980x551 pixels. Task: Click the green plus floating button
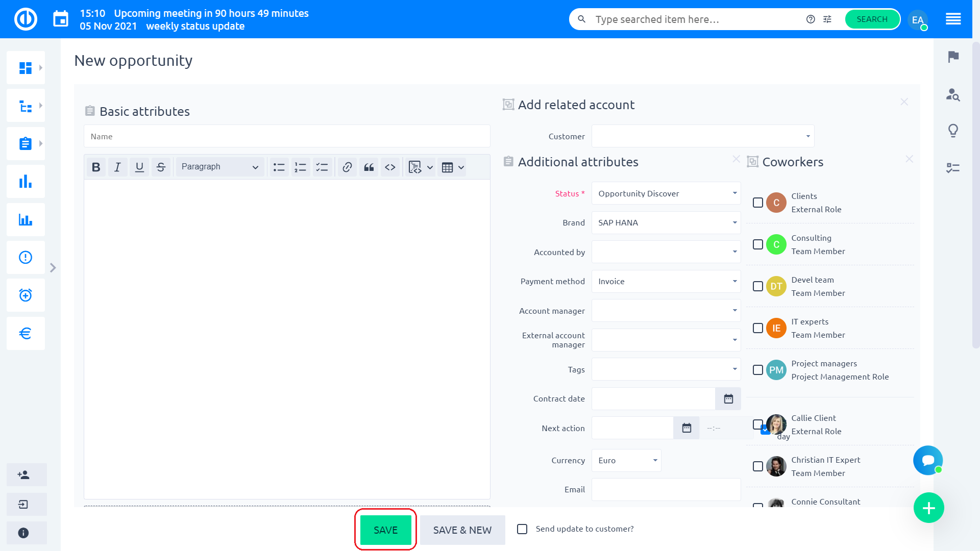pos(929,508)
